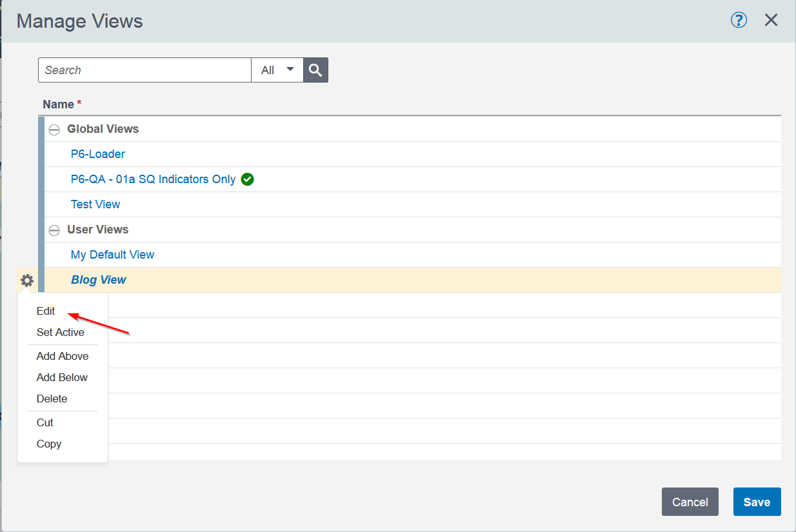Open the All filter dropdown
Viewport: 796px width, 532px height.
[x=277, y=70]
